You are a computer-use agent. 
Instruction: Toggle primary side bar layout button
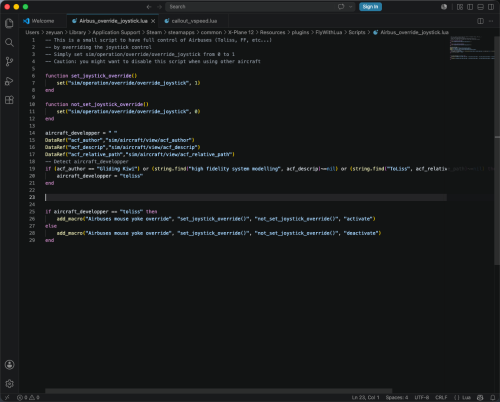pos(470,7)
